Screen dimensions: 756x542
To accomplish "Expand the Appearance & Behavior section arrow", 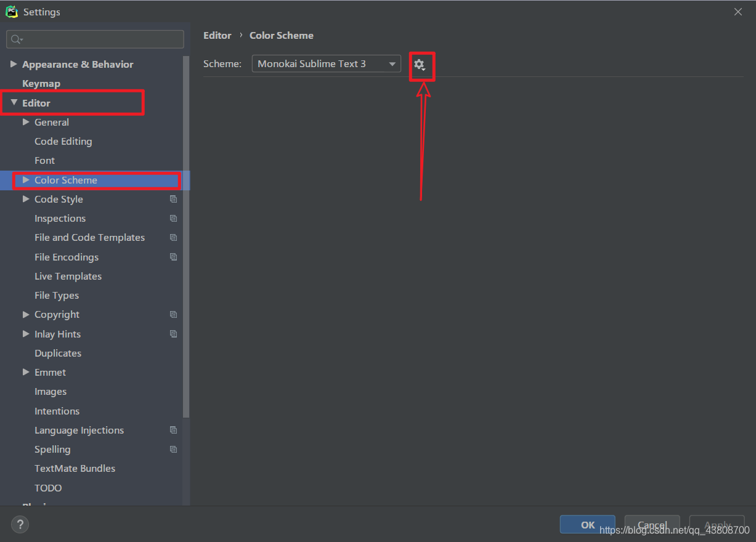I will pos(14,64).
